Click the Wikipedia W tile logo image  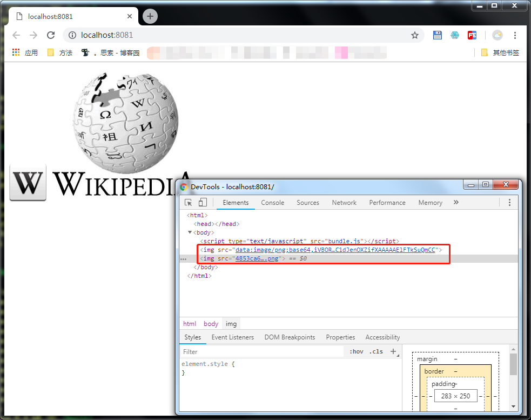click(28, 183)
